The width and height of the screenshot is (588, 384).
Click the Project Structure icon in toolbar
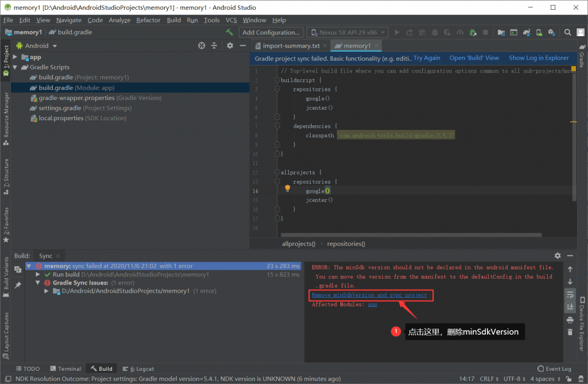(501, 33)
